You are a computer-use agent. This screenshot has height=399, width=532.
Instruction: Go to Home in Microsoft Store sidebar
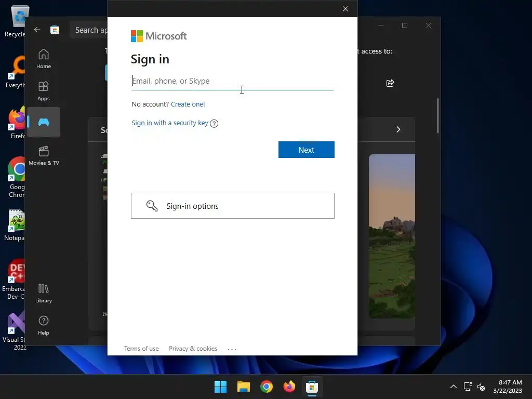click(44, 59)
